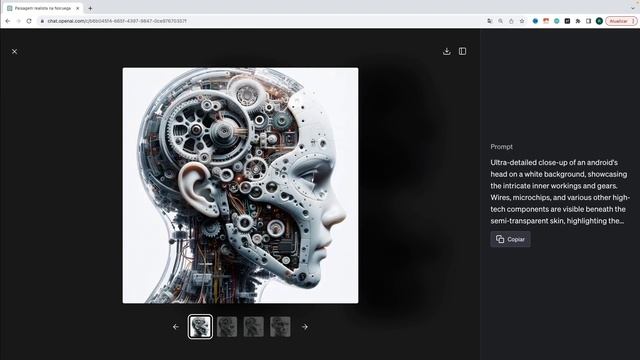Screen dimensions: 640x360
Task: Click the teal round extension icon
Action: tap(556, 21)
